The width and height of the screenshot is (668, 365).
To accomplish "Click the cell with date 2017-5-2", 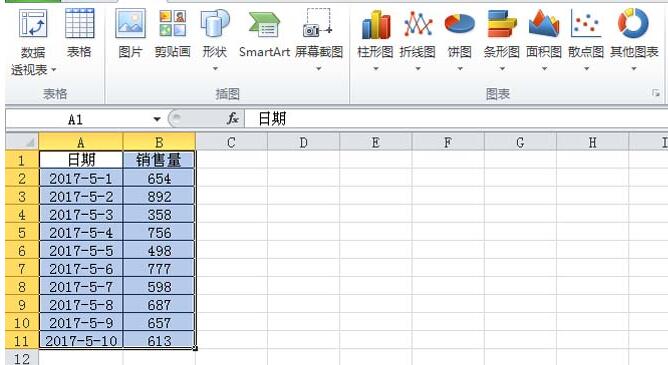I will tap(81, 196).
